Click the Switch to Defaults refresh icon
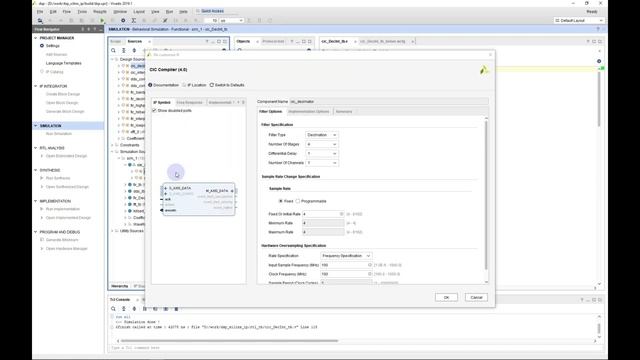The height and width of the screenshot is (360, 640). (212, 85)
